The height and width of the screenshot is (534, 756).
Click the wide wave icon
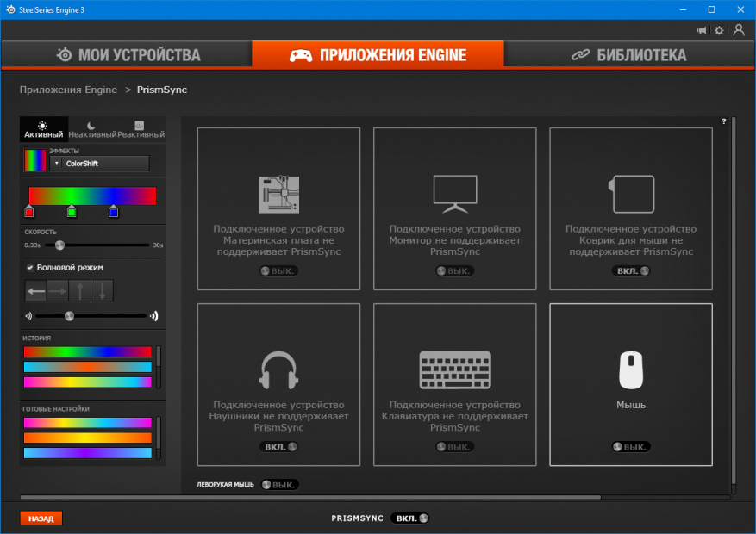tap(153, 316)
